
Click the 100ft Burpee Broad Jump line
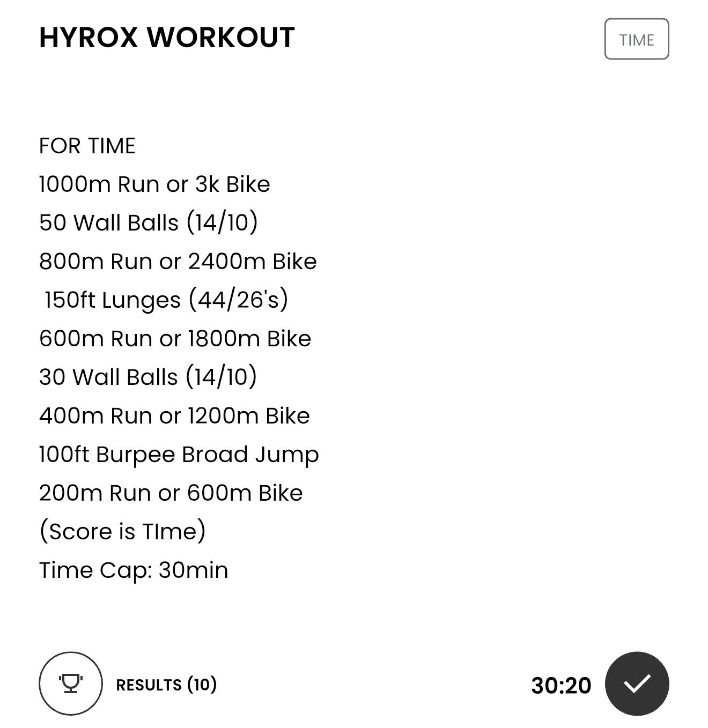click(179, 455)
